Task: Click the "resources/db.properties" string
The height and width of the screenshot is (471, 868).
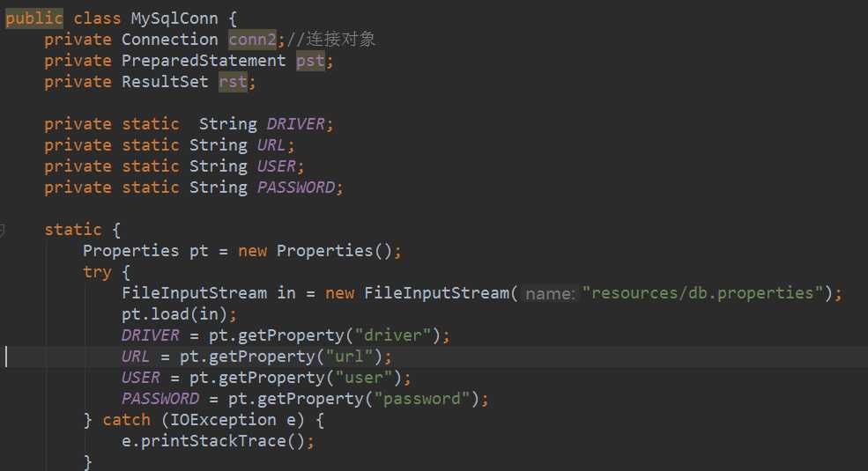Action: tap(702, 293)
